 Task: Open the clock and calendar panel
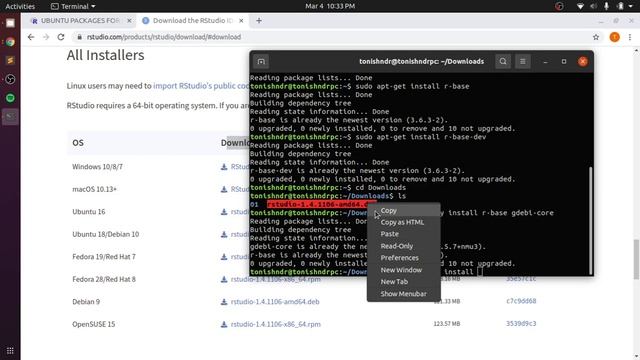[330, 6]
